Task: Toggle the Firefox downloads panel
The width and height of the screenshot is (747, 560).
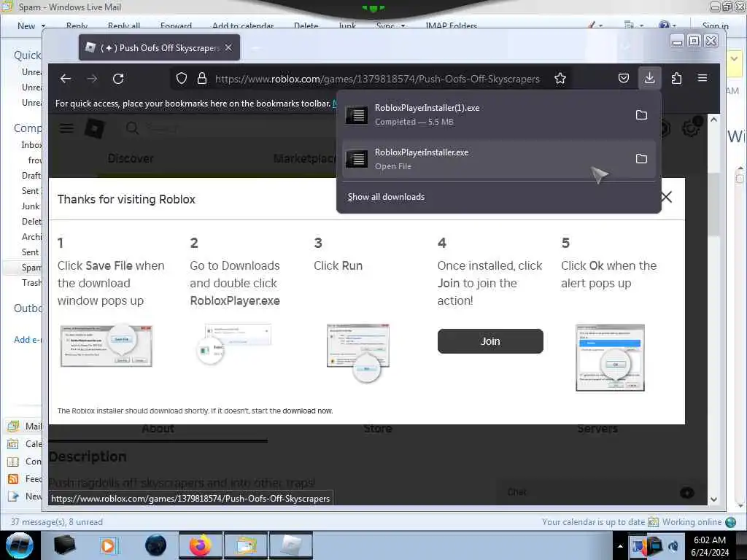Action: click(x=649, y=78)
